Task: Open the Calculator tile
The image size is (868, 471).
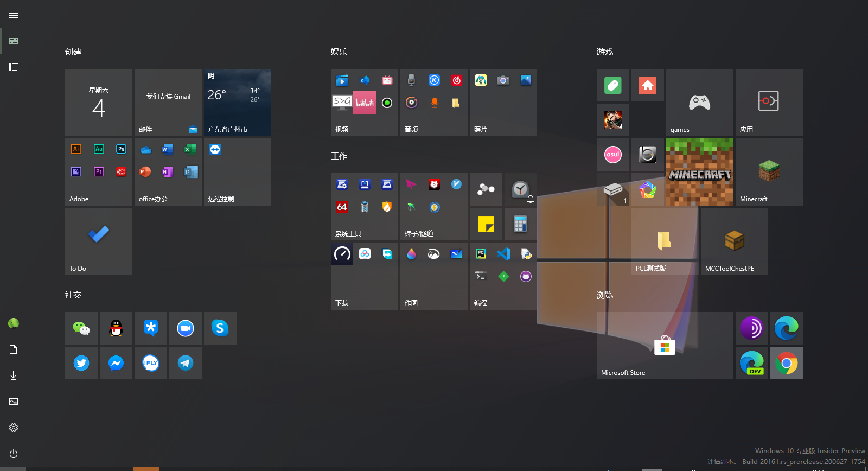Action: (521, 224)
